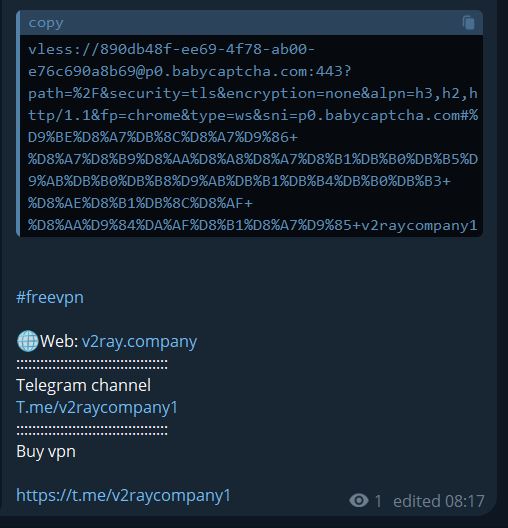
Task: Open the T.me/v2raycompany1 channel link
Action: [x=97, y=407]
